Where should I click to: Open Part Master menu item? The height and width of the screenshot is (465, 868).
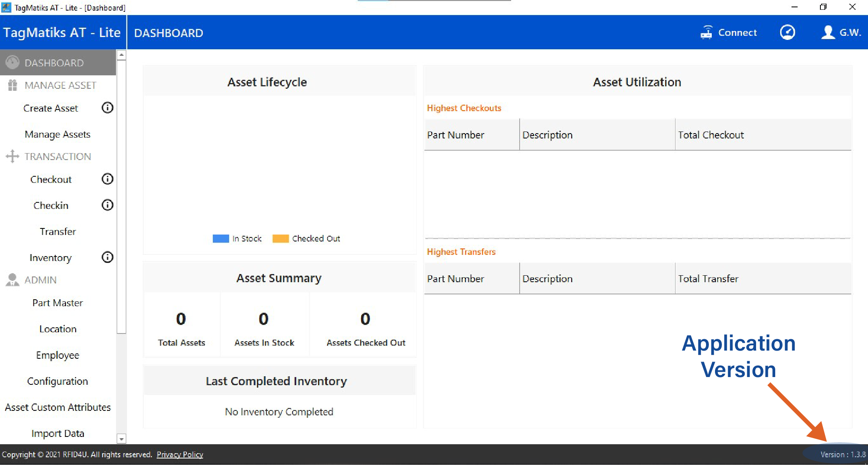pos(57,303)
